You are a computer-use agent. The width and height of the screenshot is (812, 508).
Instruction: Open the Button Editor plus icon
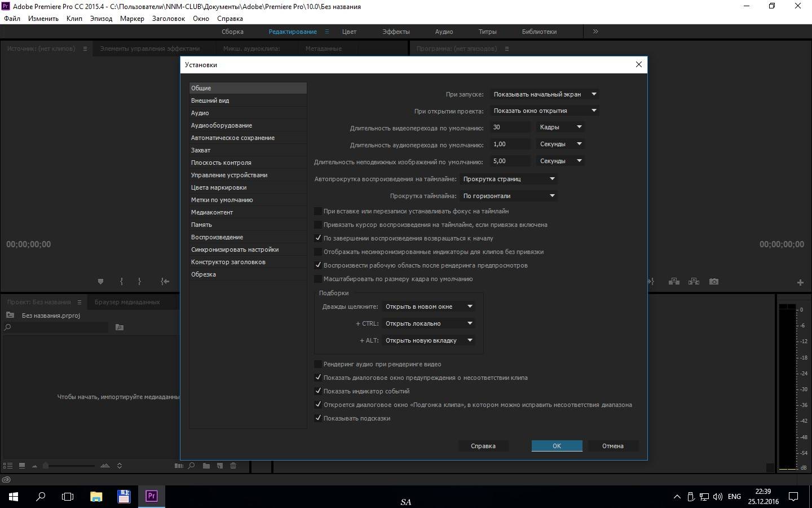800,282
